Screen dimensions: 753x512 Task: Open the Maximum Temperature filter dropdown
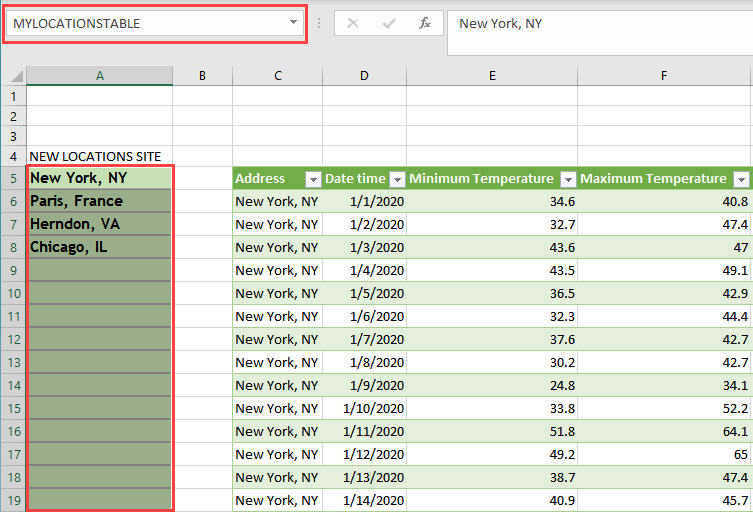click(741, 179)
